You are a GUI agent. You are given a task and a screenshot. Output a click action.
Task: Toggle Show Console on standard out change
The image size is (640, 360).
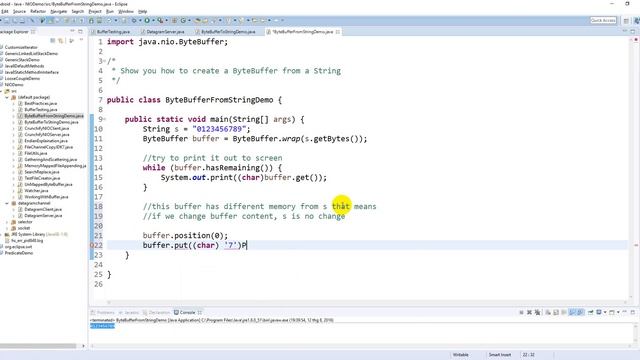tap(572, 312)
